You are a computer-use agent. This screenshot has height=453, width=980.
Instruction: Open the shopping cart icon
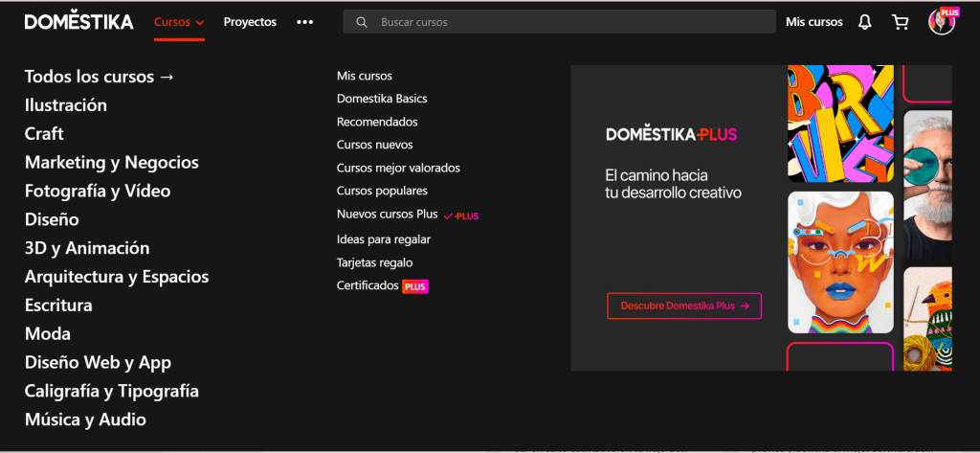(x=900, y=23)
